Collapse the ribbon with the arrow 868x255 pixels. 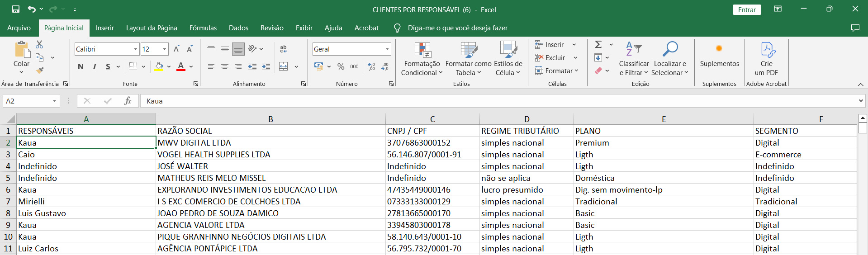(x=860, y=84)
